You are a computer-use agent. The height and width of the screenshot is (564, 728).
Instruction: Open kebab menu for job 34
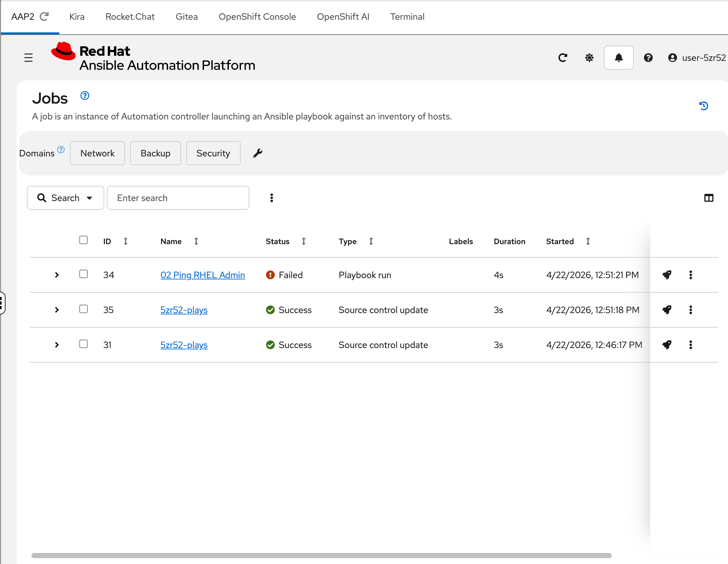pyautogui.click(x=691, y=275)
